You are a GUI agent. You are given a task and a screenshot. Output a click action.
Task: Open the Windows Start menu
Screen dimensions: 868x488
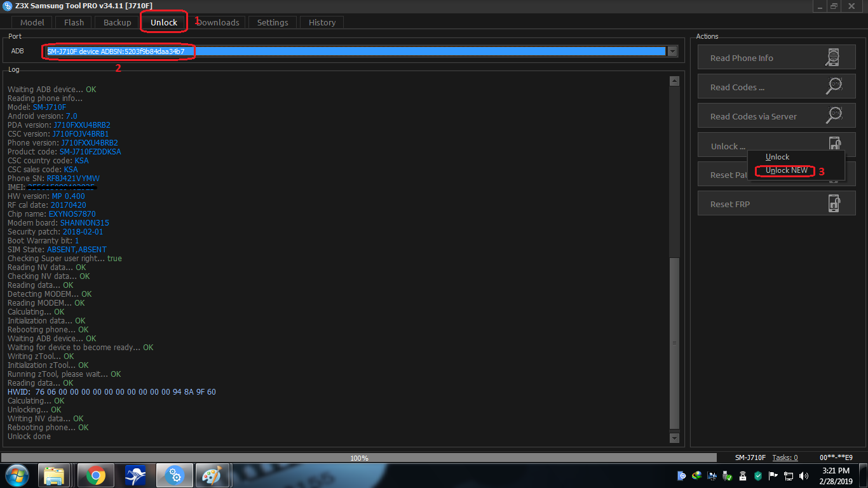pos(17,475)
